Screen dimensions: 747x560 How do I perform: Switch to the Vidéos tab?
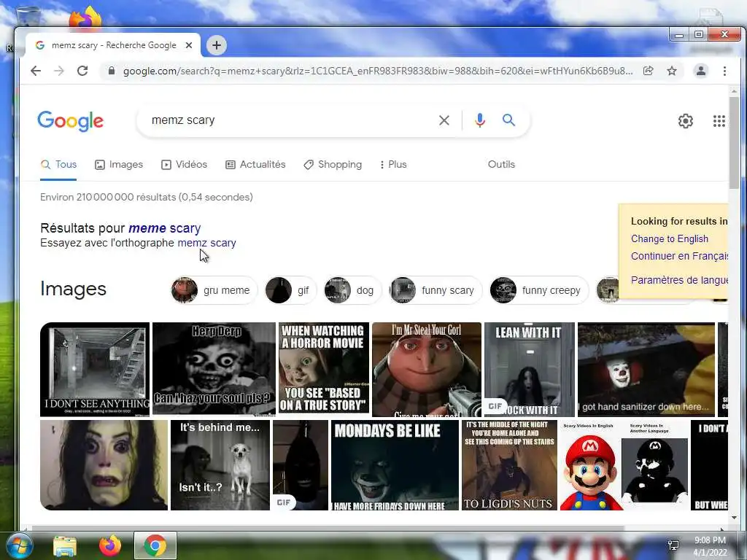pyautogui.click(x=184, y=164)
